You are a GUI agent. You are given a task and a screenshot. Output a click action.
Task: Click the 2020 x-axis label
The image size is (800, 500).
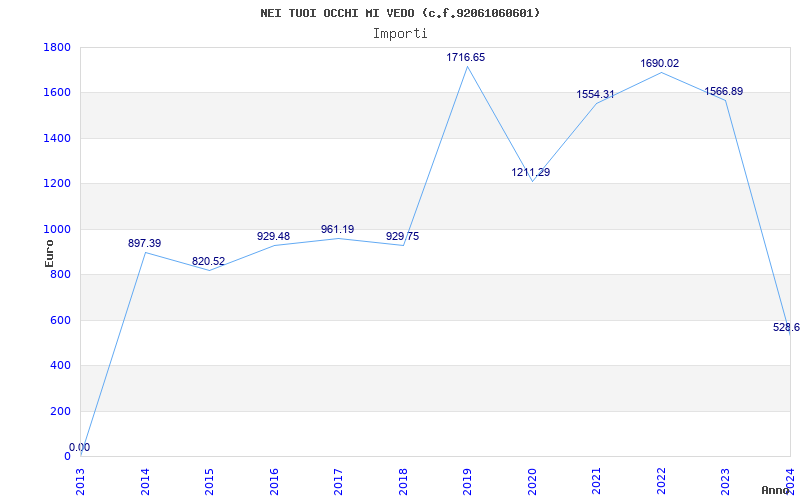532,481
